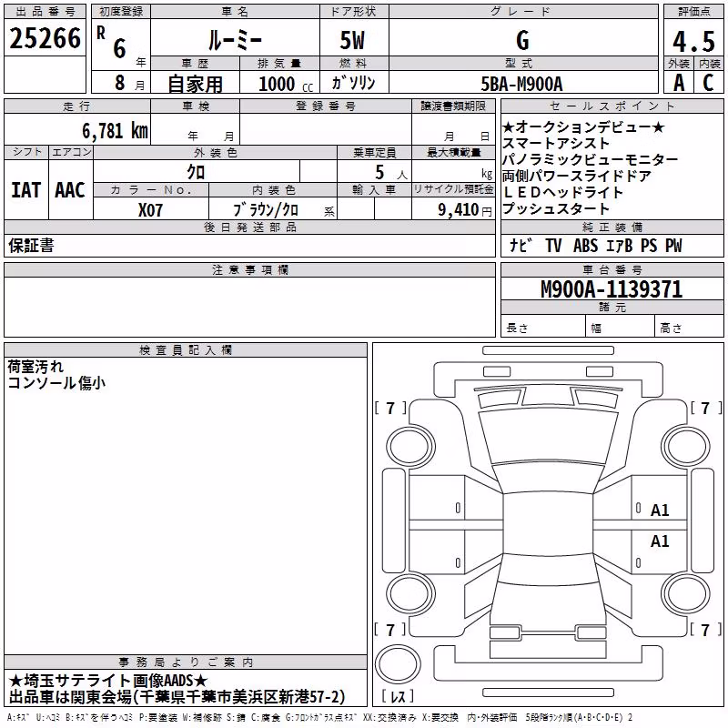Screen dimensions: 728x728
Task: Click the 譲渡書類期限 header
Action: pos(453,106)
